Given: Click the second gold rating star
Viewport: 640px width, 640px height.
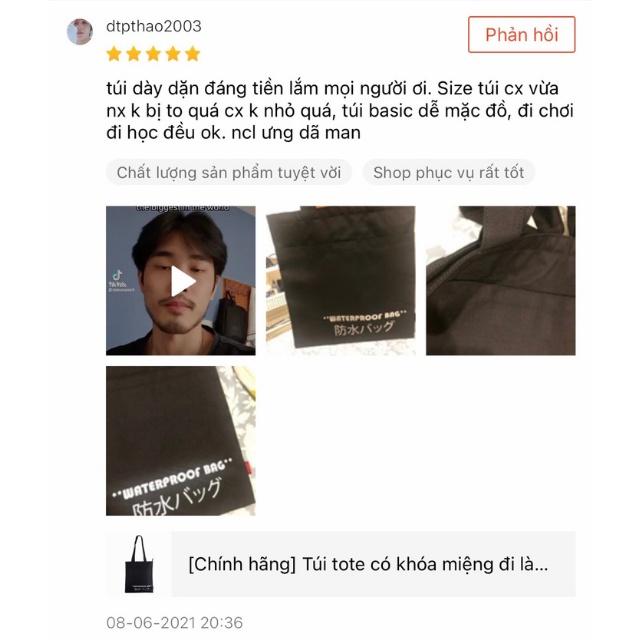Looking at the screenshot, I should tap(134, 54).
